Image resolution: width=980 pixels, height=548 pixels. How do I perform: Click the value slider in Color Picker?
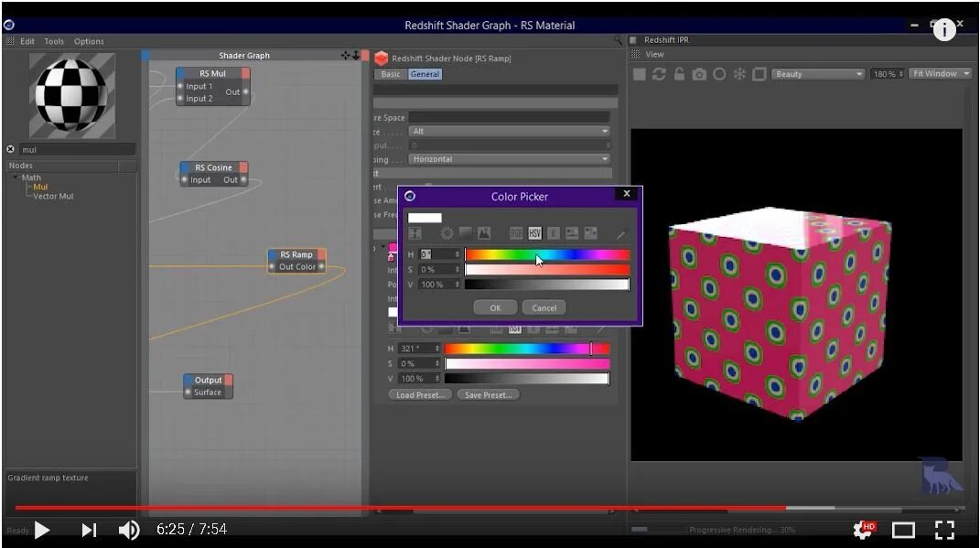[x=547, y=285]
